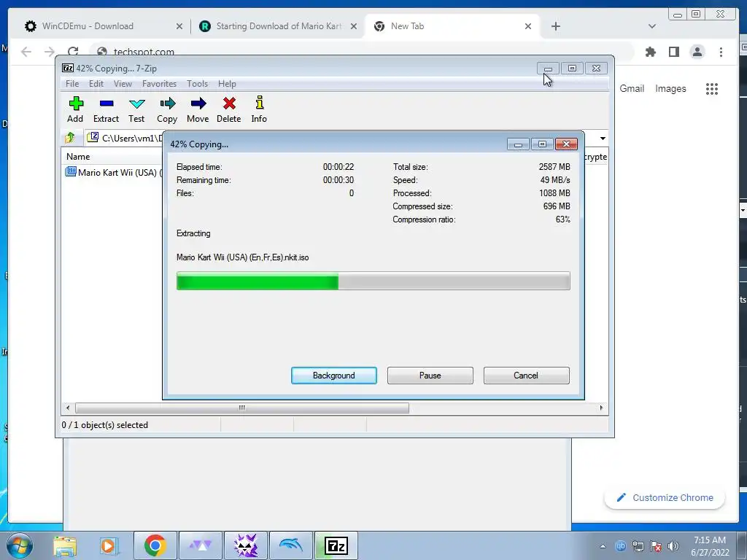This screenshot has width=747, height=560.
Task: Open the Help menu in 7-Zip
Action: (227, 84)
